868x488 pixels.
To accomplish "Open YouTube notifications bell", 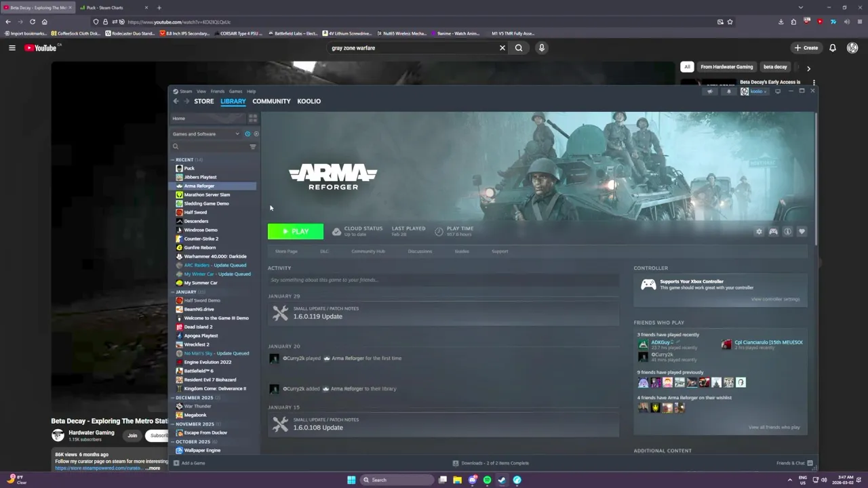I will (833, 47).
